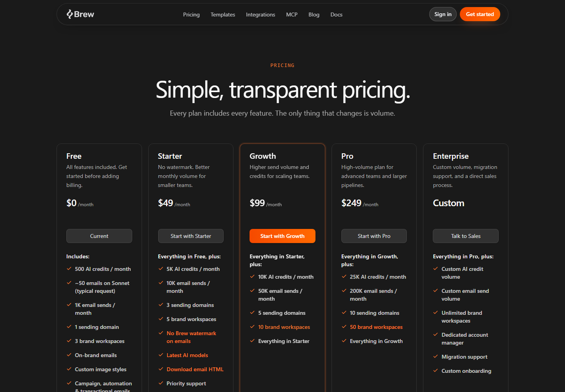
Task: Click 'Simple, transparent pricing.' headline
Action: [282, 90]
